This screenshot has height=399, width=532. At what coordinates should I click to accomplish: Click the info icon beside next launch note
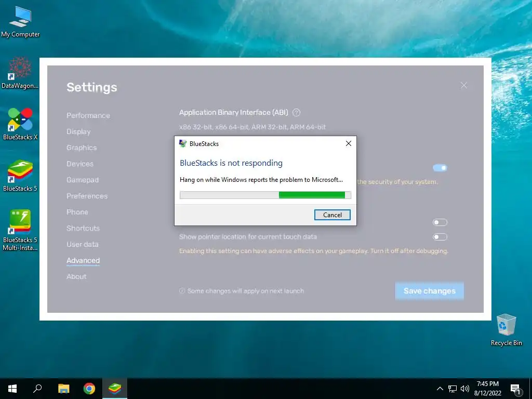(182, 291)
